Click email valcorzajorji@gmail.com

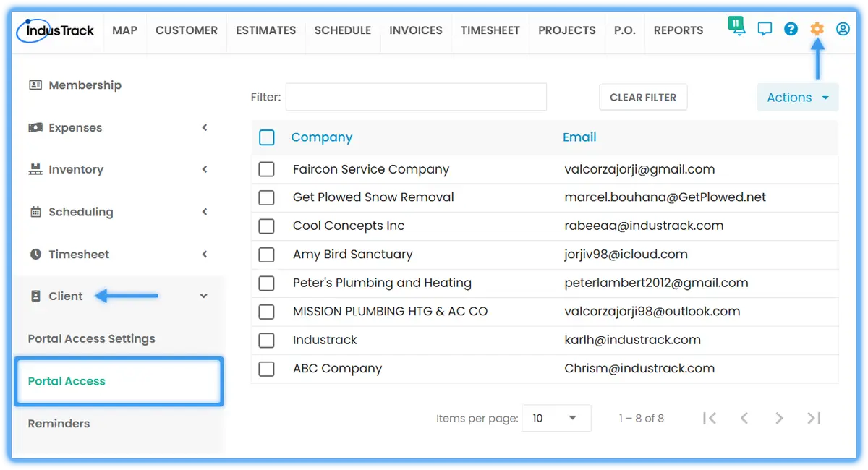tap(639, 169)
